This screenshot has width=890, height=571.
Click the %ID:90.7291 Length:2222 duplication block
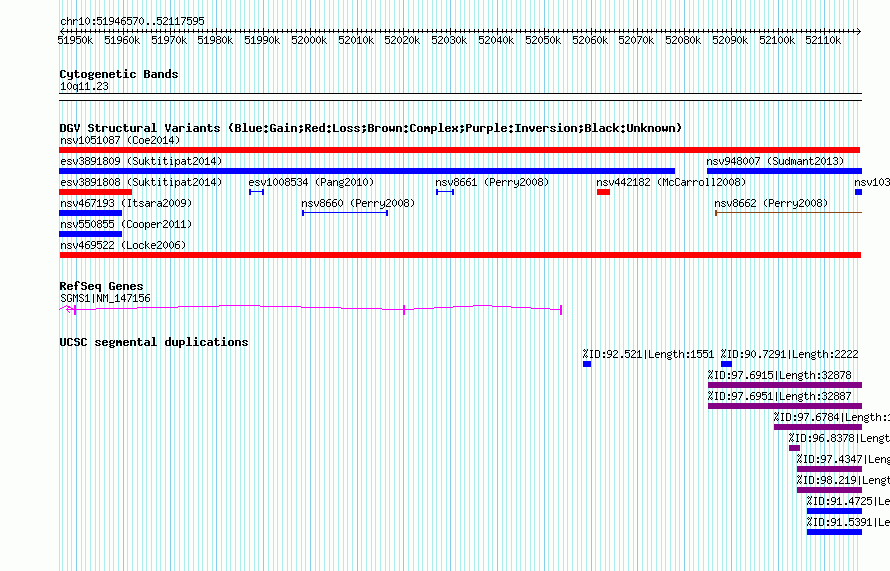point(726,364)
